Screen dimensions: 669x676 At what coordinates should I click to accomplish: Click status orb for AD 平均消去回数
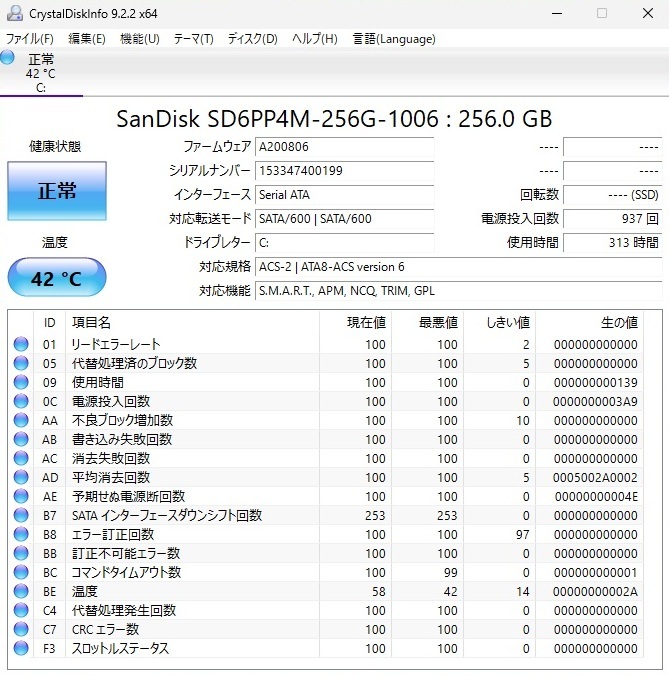21,477
